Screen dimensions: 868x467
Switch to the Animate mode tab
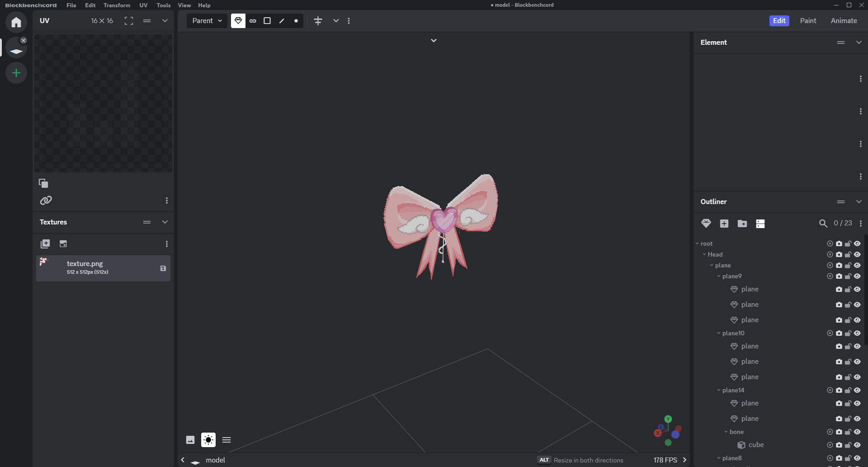(x=844, y=21)
